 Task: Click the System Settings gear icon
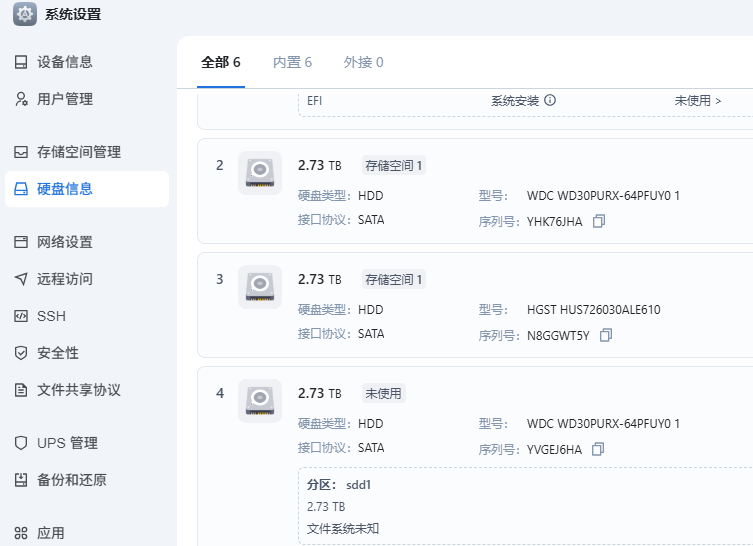25,14
